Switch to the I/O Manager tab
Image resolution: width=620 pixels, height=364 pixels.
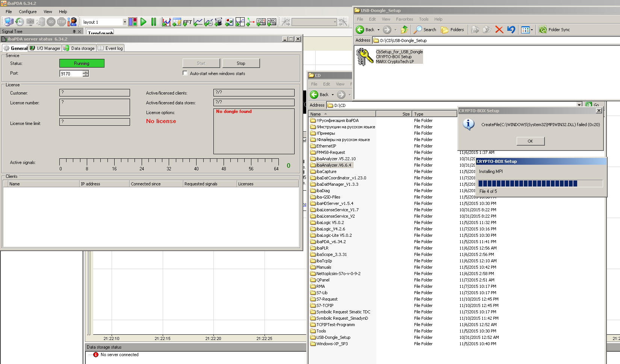45,48
